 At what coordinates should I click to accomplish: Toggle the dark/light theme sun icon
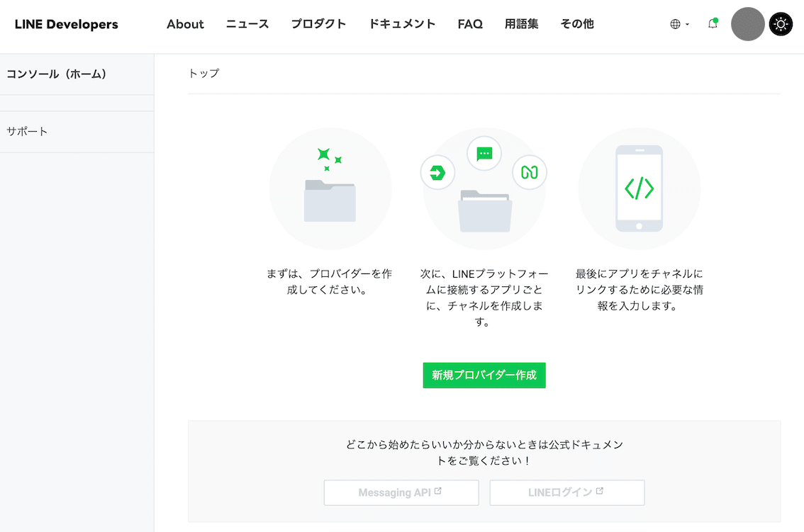[x=781, y=24]
